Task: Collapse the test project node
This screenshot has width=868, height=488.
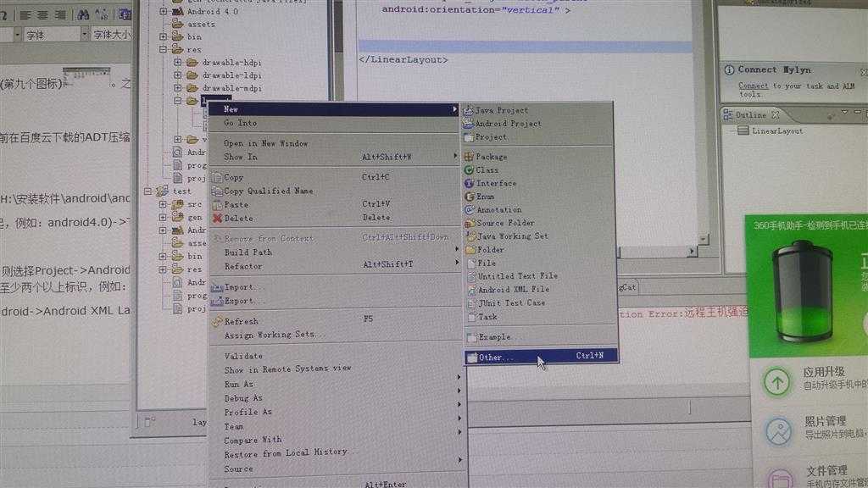Action: pos(147,191)
